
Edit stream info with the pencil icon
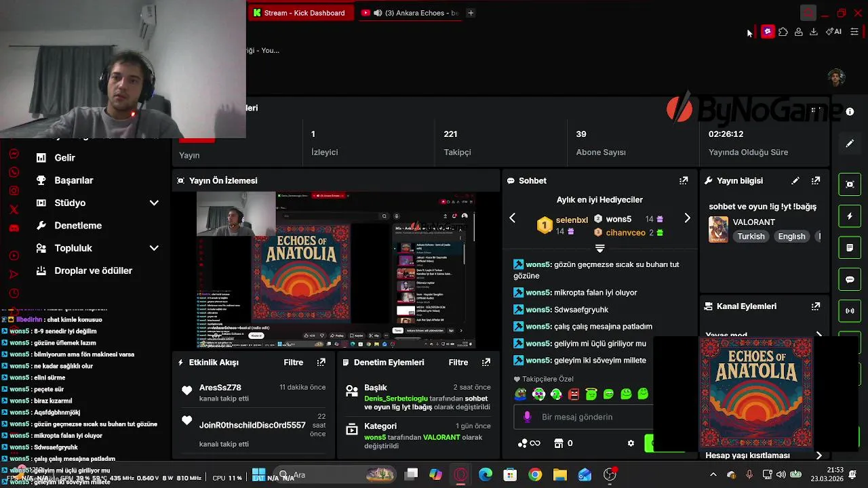pyautogui.click(x=795, y=181)
